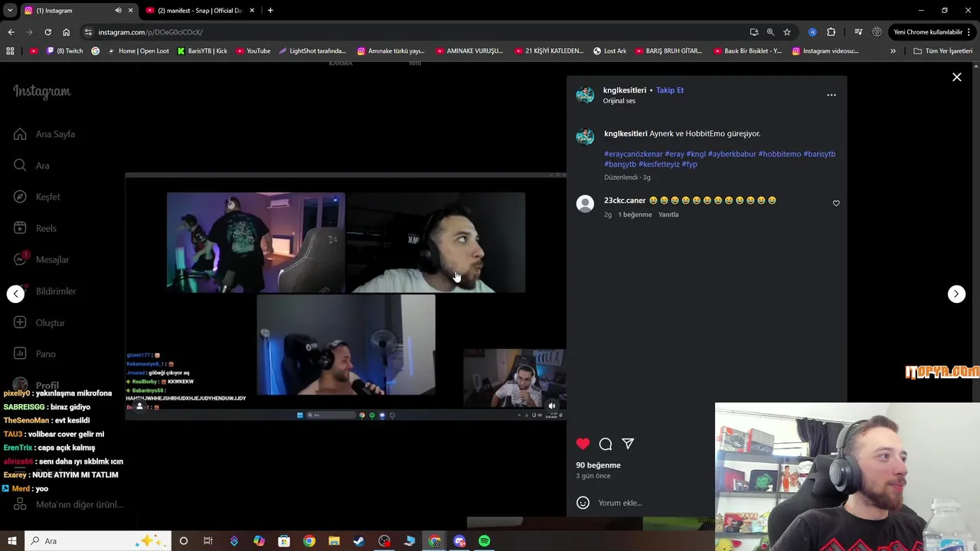Image resolution: width=980 pixels, height=551 pixels.
Task: Open the browser home page icon
Action: [66, 32]
